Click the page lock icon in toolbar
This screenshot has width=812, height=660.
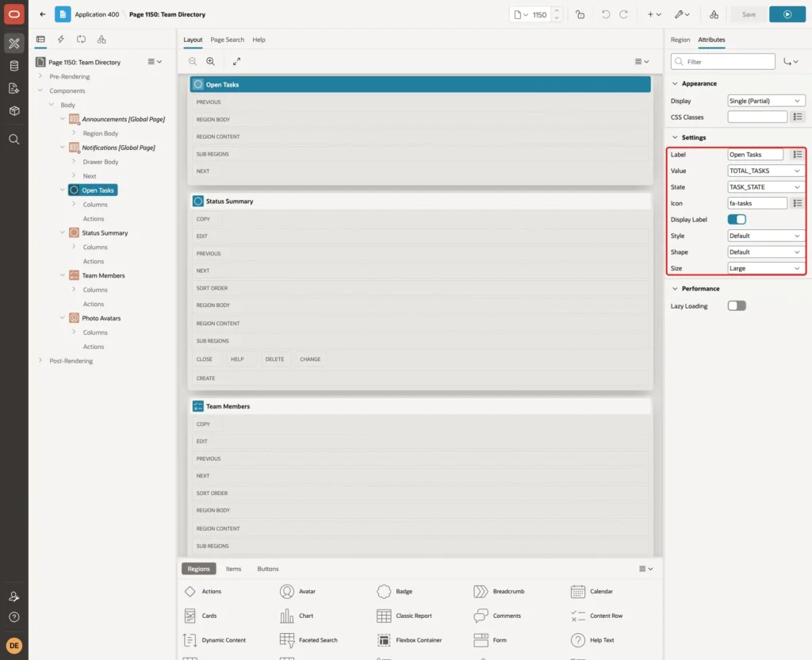tap(580, 14)
